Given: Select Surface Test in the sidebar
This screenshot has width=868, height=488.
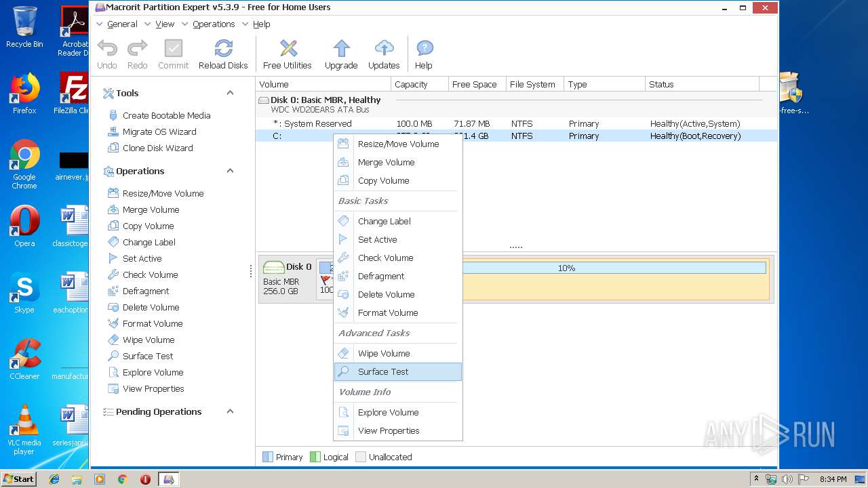Looking at the screenshot, I should [x=141, y=356].
